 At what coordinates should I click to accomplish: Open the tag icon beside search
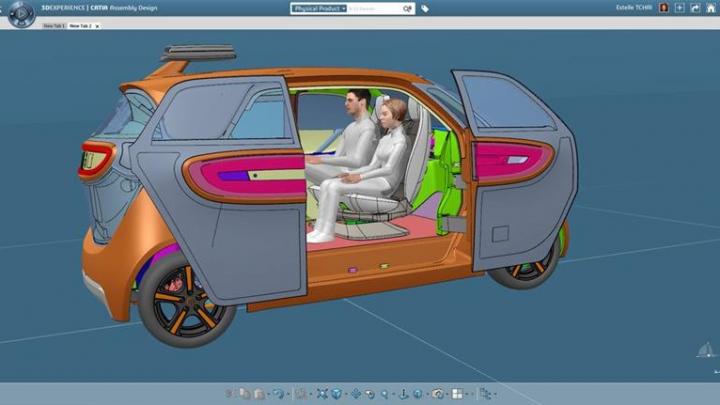click(425, 8)
